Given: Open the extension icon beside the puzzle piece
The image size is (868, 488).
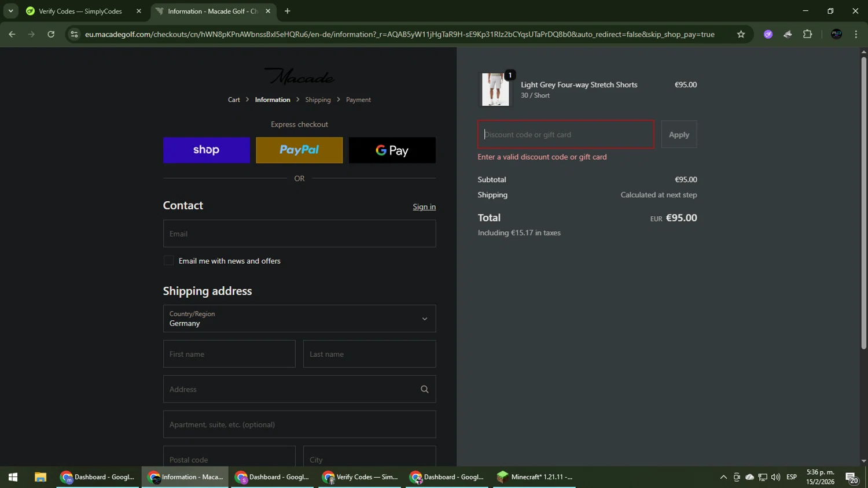Looking at the screenshot, I should click(x=788, y=34).
